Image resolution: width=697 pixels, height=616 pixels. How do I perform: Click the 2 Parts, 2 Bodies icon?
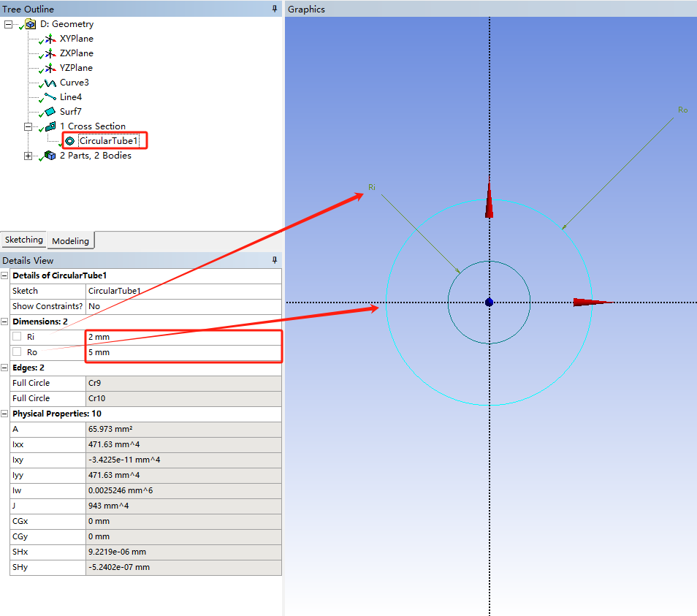point(50,156)
